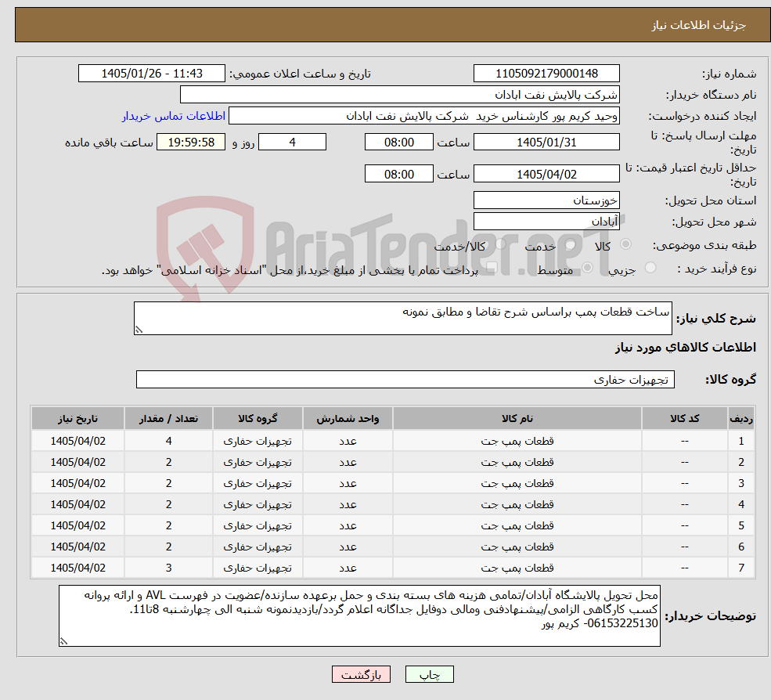This screenshot has width=771, height=700.
Task: Click the resize handle of buyer notes box
Action: point(63,641)
